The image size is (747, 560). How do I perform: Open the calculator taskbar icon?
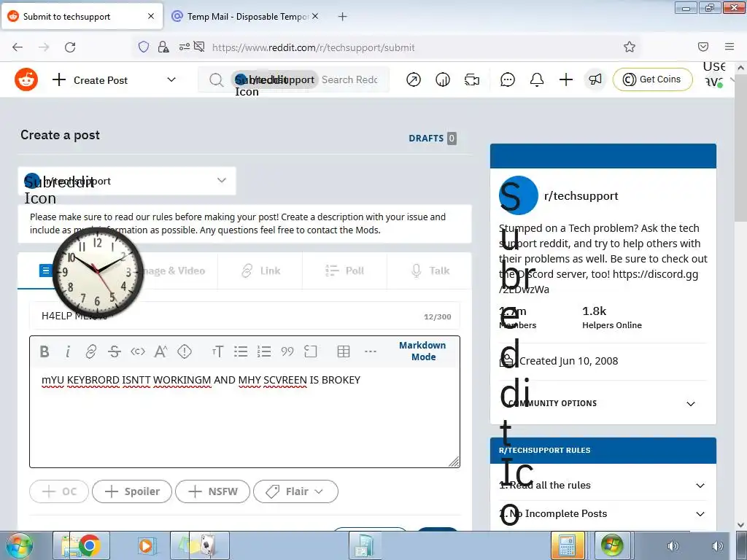pyautogui.click(x=567, y=545)
